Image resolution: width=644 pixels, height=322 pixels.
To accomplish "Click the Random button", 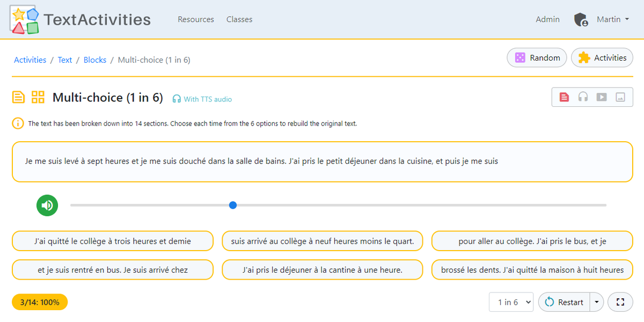I will [537, 58].
